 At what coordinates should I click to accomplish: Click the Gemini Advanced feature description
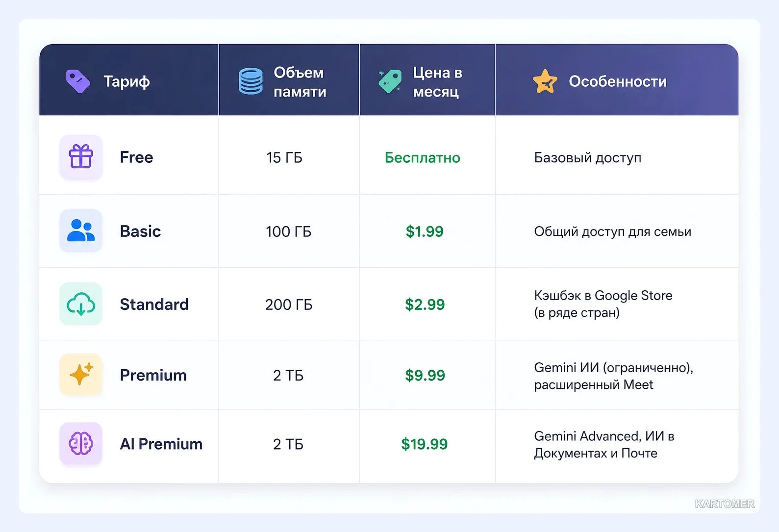tap(604, 445)
